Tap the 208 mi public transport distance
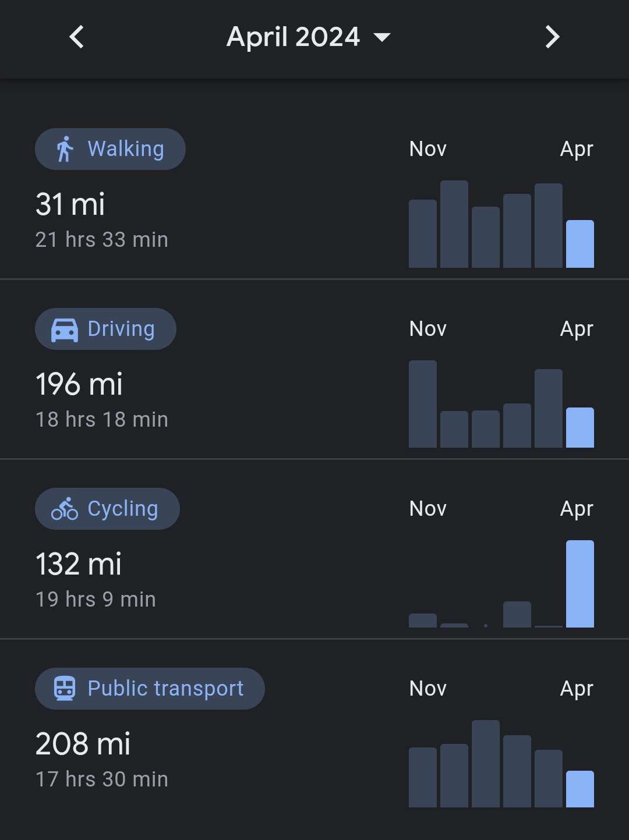Viewport: 629px width, 840px height. tap(83, 744)
